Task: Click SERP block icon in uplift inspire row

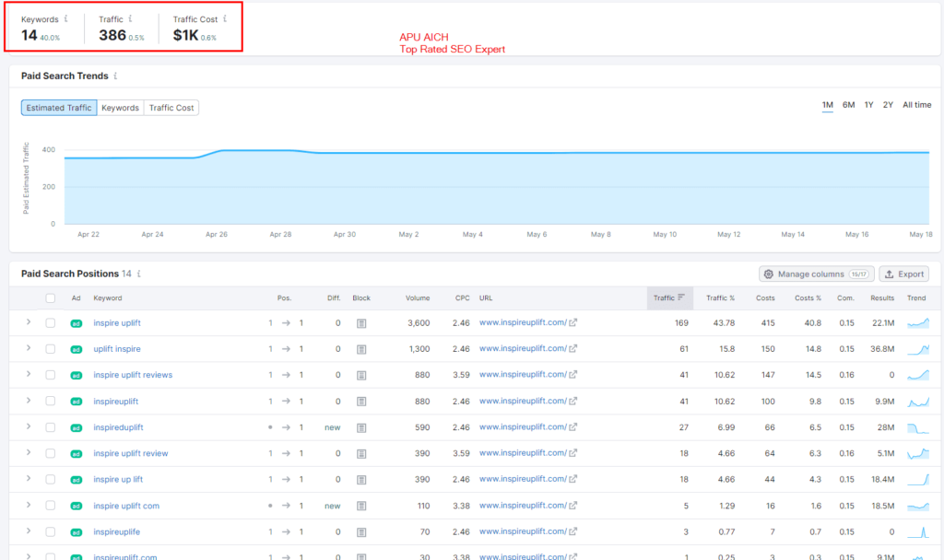Action: (361, 349)
